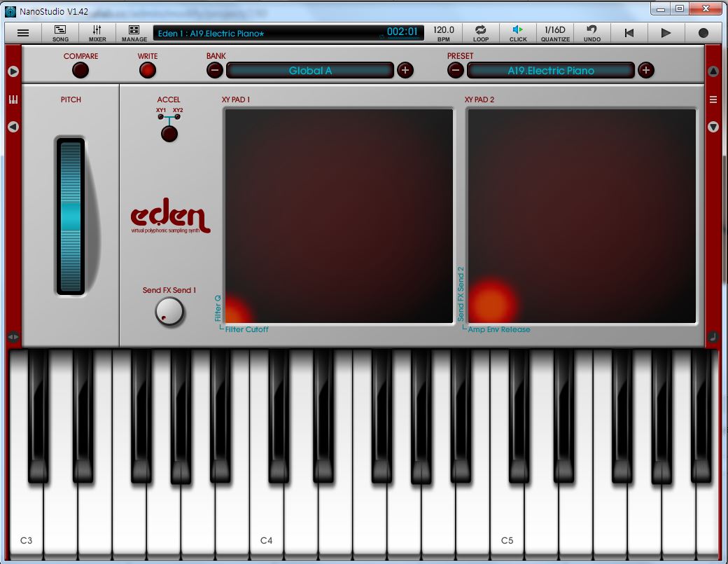
Task: Click the right-arrow icon in left sidebar
Action: tap(13, 71)
